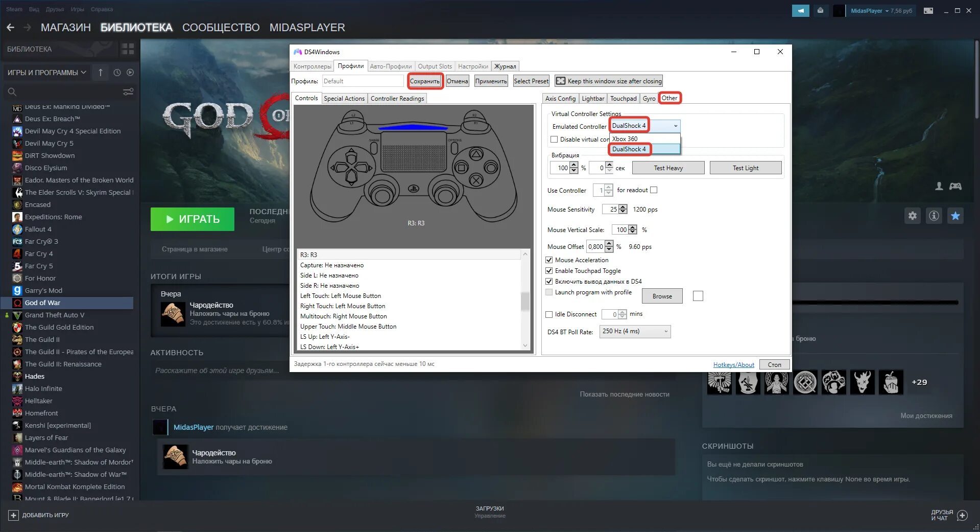The width and height of the screenshot is (980, 532).
Task: Switch to the Контроллеры tab
Action: pyautogui.click(x=312, y=66)
